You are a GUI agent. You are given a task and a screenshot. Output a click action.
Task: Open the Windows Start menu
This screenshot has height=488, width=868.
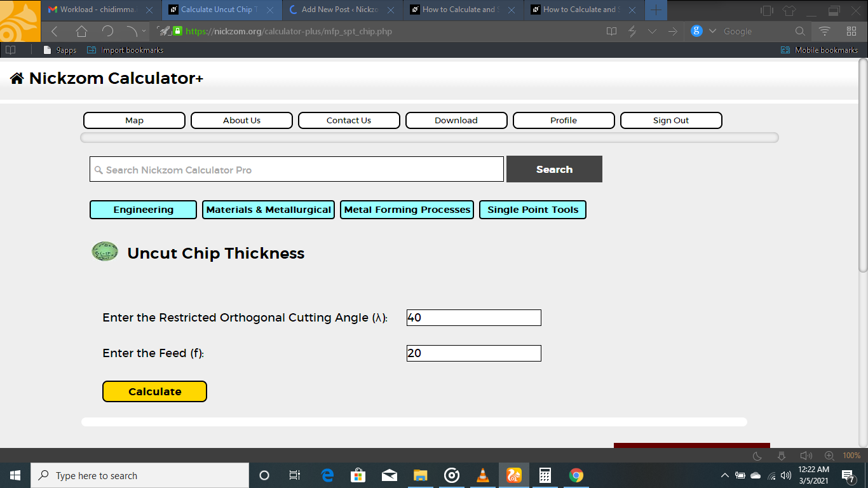(15, 475)
